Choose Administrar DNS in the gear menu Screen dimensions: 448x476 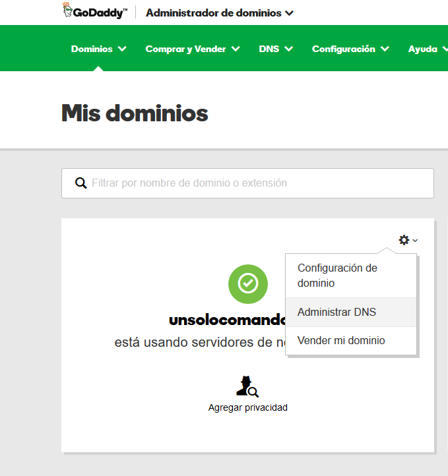pos(351,312)
